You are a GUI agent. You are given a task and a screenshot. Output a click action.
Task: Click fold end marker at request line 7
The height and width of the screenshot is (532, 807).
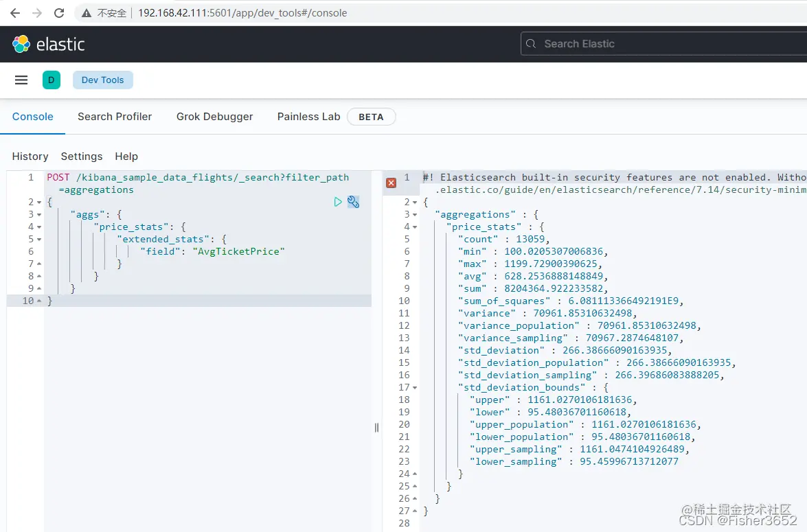[x=39, y=264]
